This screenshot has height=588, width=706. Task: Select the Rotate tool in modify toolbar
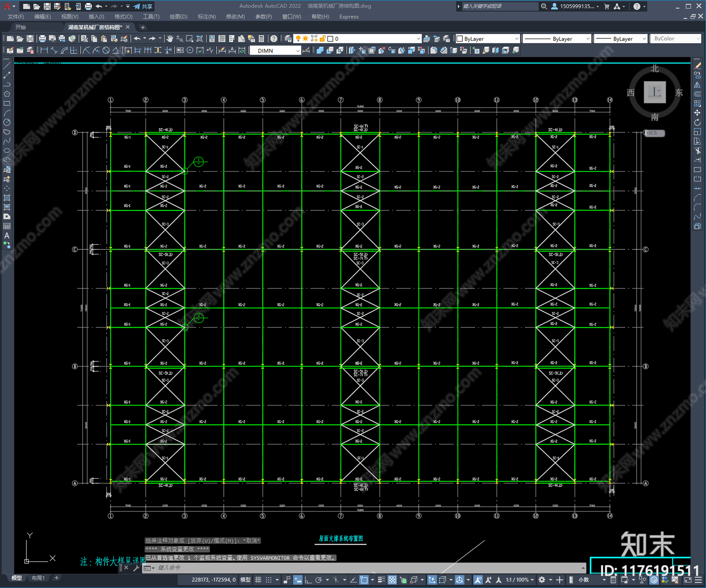click(697, 122)
